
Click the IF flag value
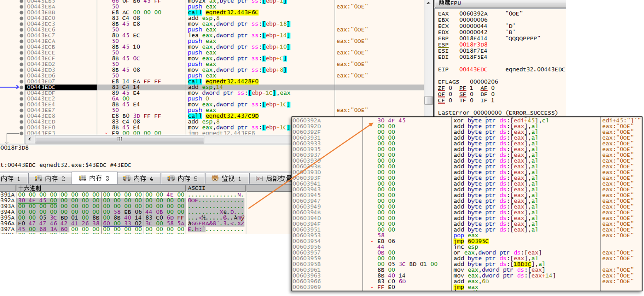click(x=493, y=100)
